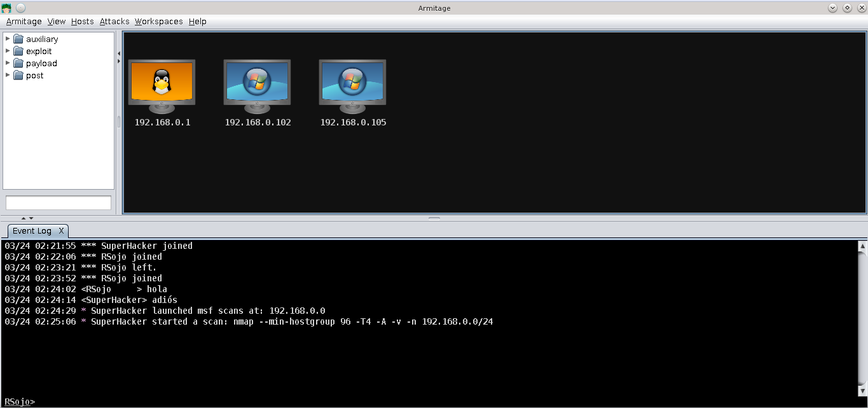868x408 pixels.
Task: Open the Hosts menu
Action: point(82,21)
